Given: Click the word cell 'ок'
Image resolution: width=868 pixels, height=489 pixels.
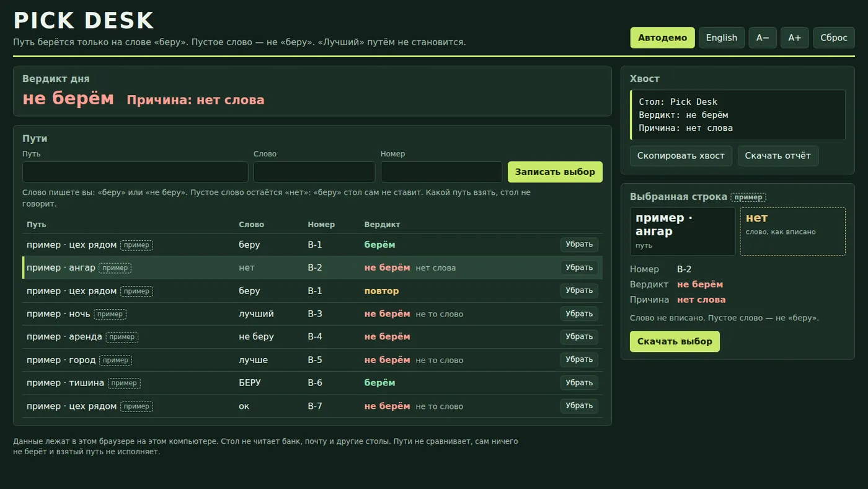Looking at the screenshot, I should click(244, 406).
